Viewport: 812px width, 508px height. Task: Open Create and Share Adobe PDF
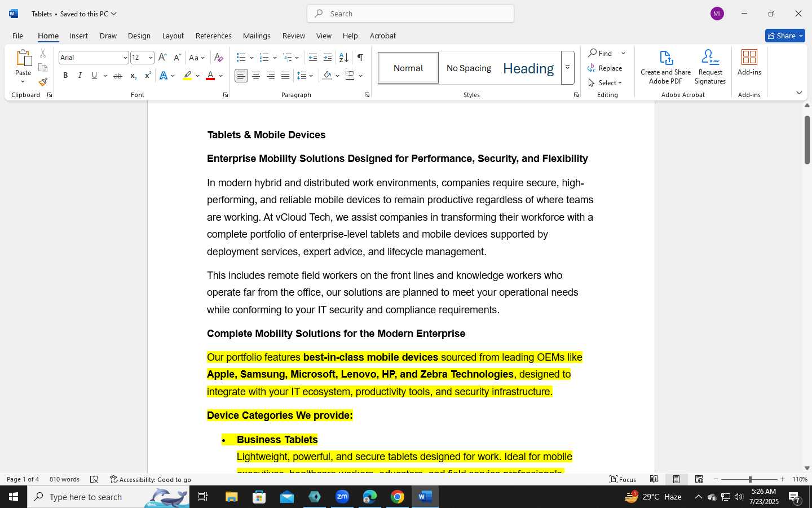pyautogui.click(x=666, y=67)
